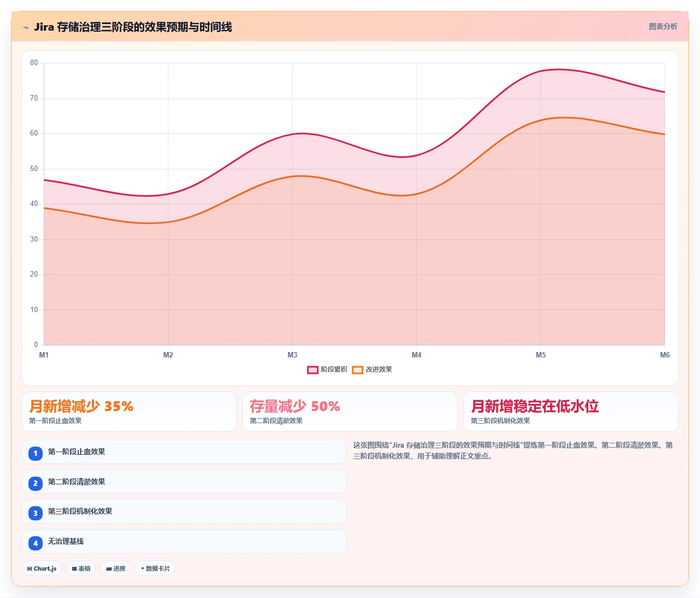The image size is (700, 598).
Task: Click the chart description paragraph beginning 这张图围绕
Action: [x=513, y=450]
